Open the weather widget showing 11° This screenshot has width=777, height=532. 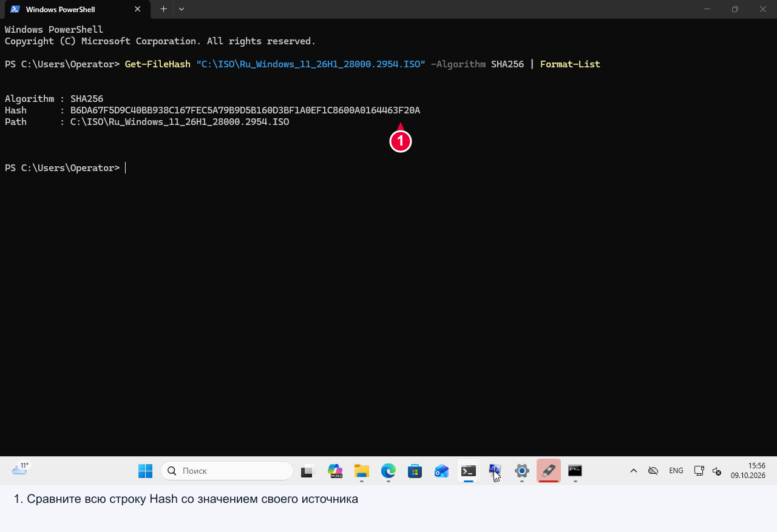tap(21, 469)
